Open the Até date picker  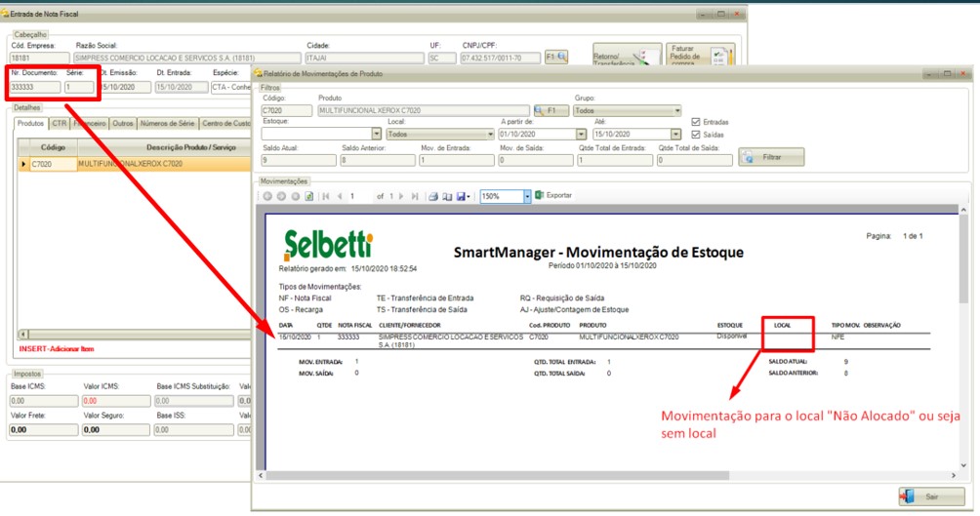coord(675,135)
